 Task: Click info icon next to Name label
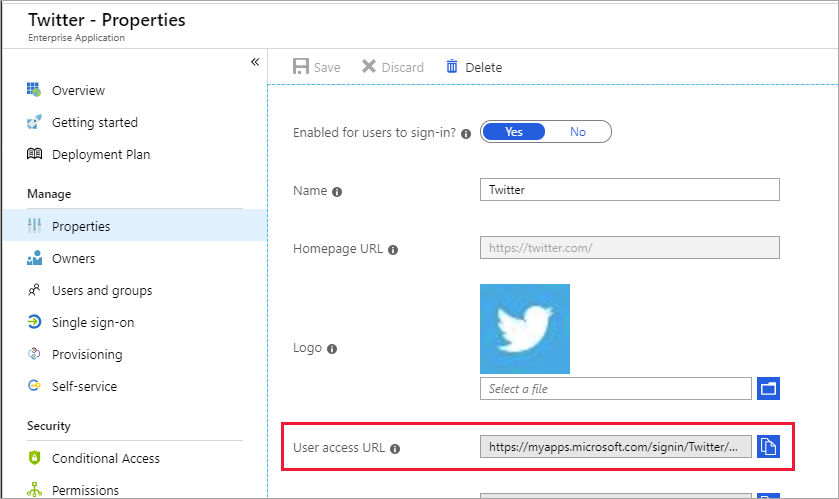pyautogui.click(x=337, y=192)
